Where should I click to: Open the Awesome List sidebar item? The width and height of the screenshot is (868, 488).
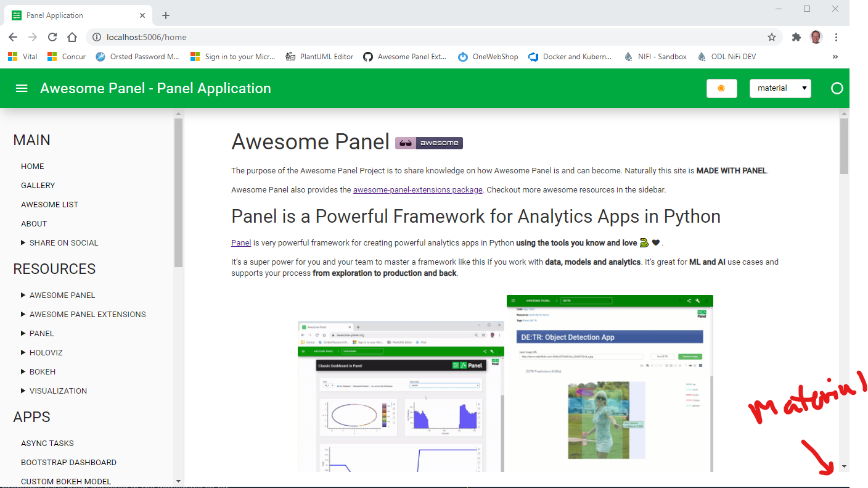pyautogui.click(x=50, y=205)
